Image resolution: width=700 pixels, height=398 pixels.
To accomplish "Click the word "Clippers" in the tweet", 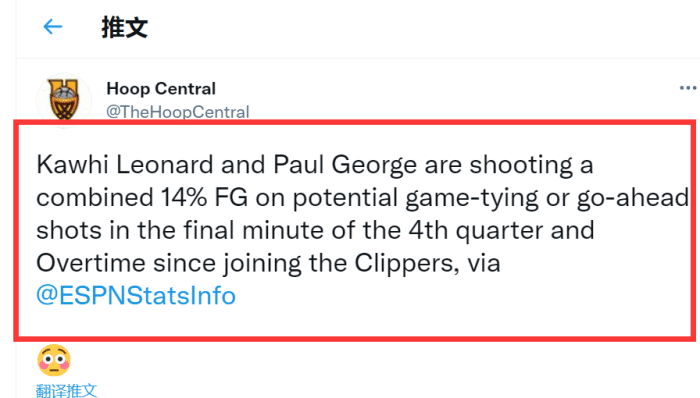I will (x=406, y=264).
